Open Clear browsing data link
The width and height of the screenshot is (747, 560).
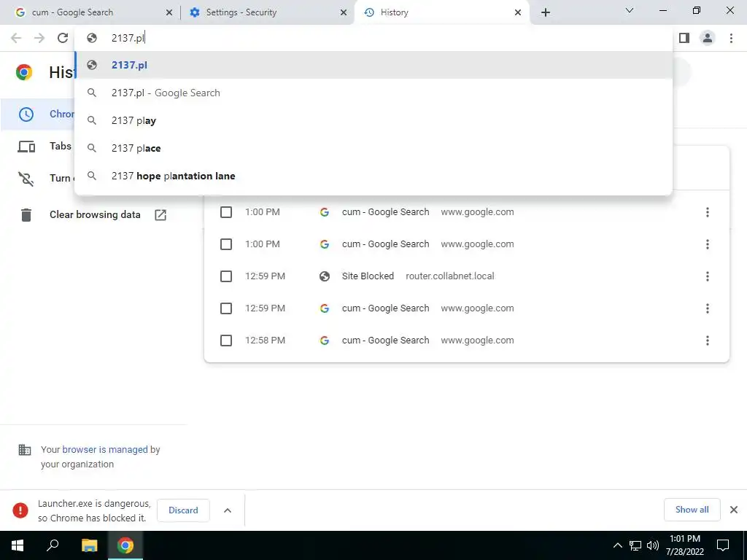click(x=95, y=215)
